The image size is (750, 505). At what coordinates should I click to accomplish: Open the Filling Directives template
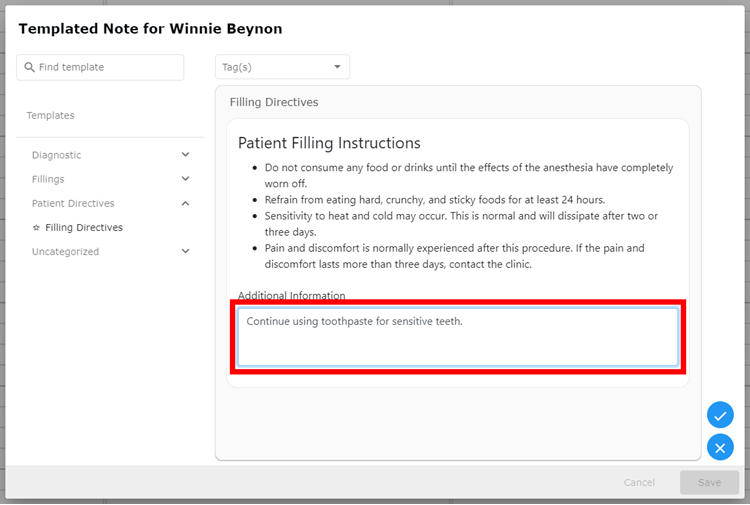[84, 228]
